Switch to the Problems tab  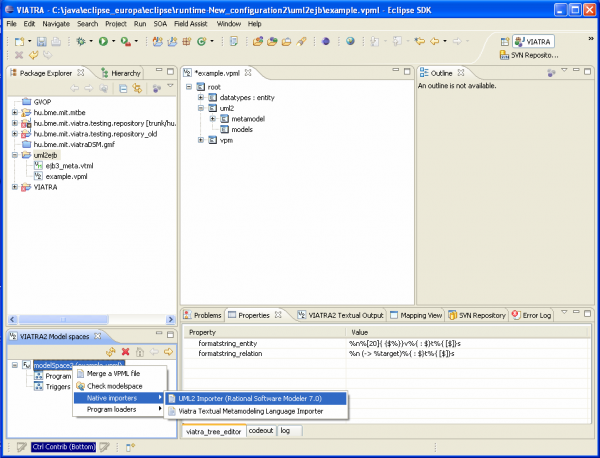[203, 315]
